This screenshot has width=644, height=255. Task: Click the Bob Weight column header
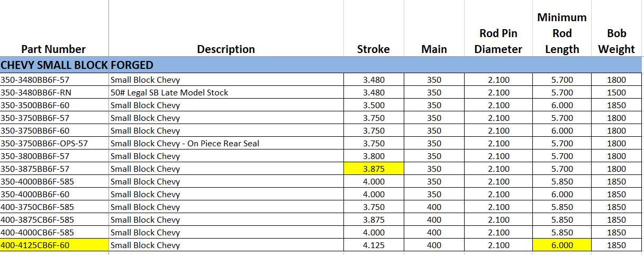coord(616,41)
